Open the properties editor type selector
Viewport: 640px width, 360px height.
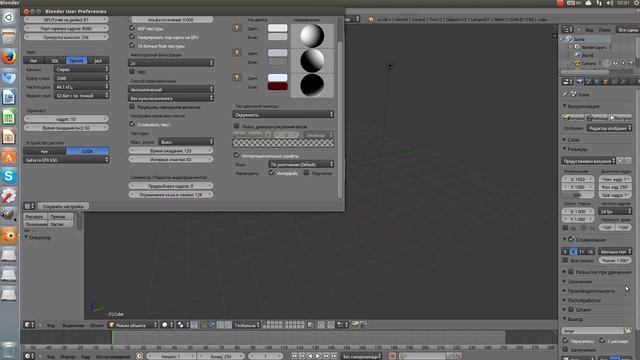click(x=567, y=82)
